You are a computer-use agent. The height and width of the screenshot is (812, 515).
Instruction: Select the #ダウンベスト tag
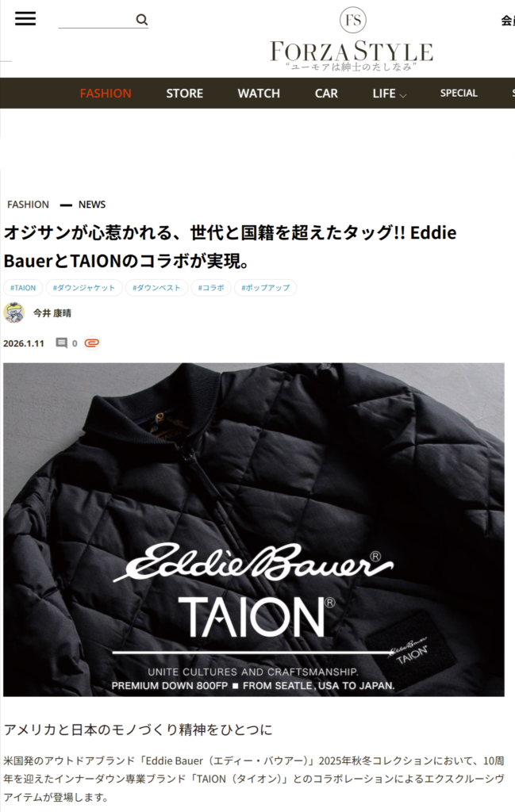pyautogui.click(x=156, y=287)
